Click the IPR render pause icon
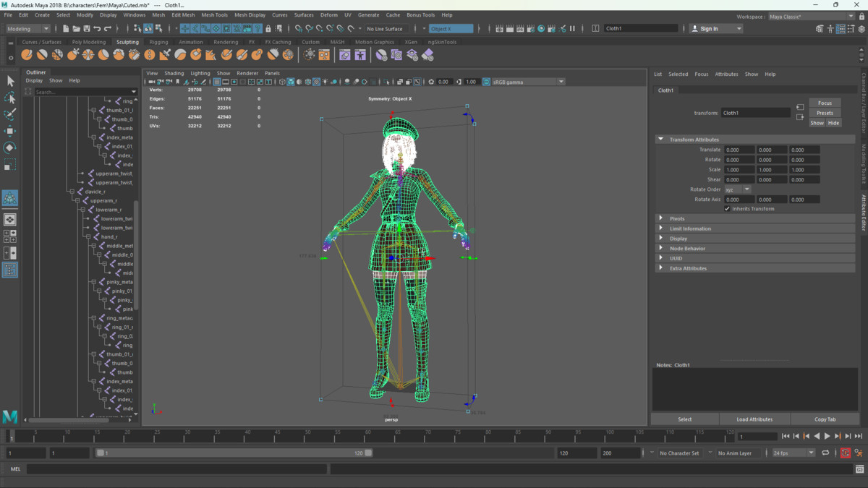This screenshot has width=868, height=488. click(573, 29)
